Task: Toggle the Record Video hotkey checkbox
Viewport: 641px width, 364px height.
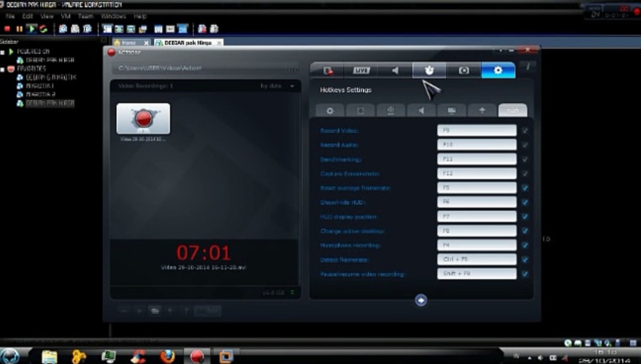Action: tap(525, 130)
